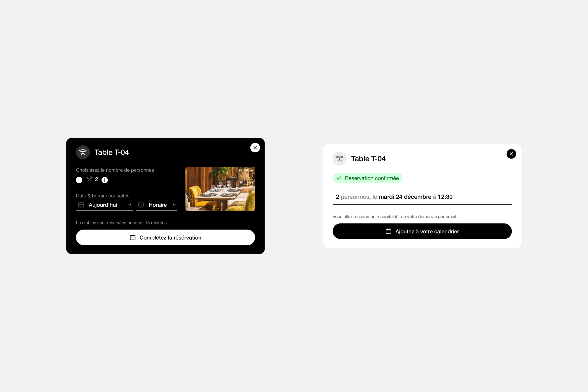The height and width of the screenshot is (392, 588).
Task: Click the table icon in the white card header
Action: 340,159
